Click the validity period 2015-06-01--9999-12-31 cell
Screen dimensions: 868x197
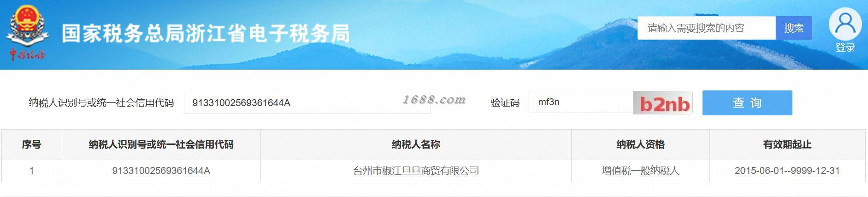(x=787, y=171)
